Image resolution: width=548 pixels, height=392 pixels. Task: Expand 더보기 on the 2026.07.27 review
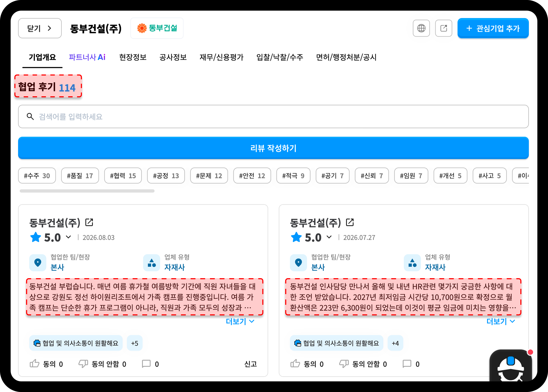tap(501, 321)
